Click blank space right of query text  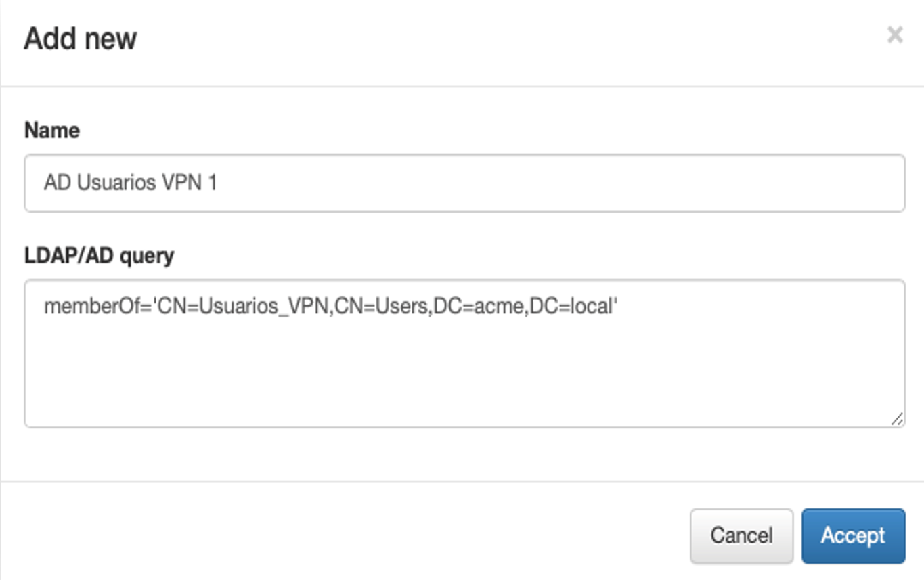point(745,307)
